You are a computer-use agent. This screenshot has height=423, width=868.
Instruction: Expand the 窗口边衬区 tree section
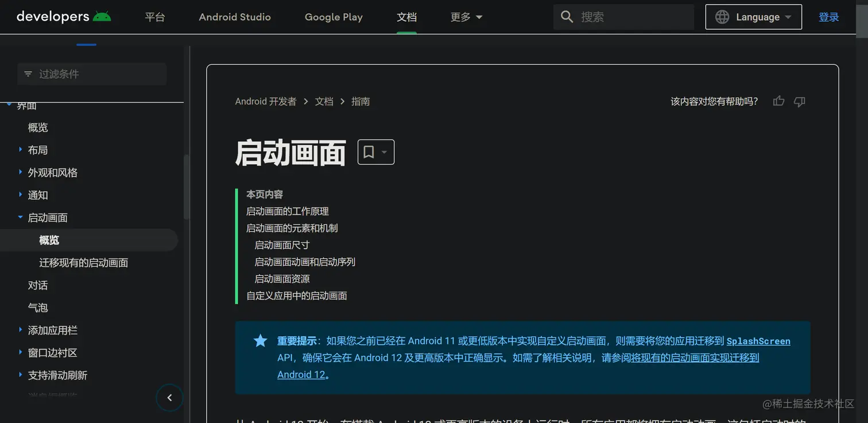coord(21,352)
